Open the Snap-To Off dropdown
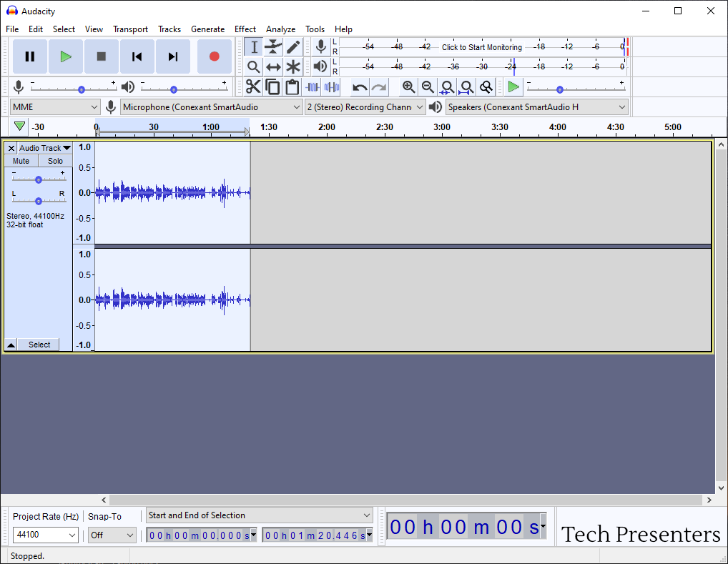728x564 pixels. click(112, 535)
